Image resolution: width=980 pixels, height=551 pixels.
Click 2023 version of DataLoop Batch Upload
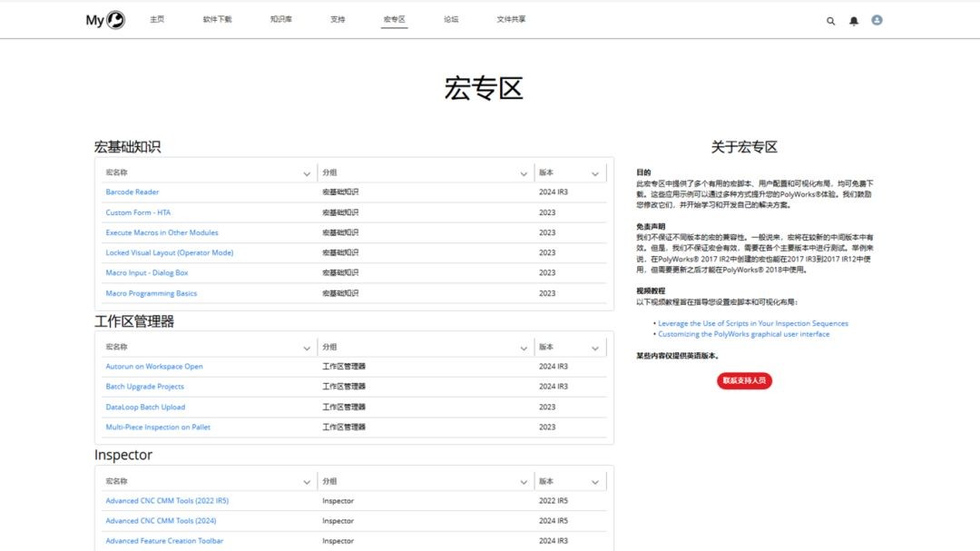(547, 408)
